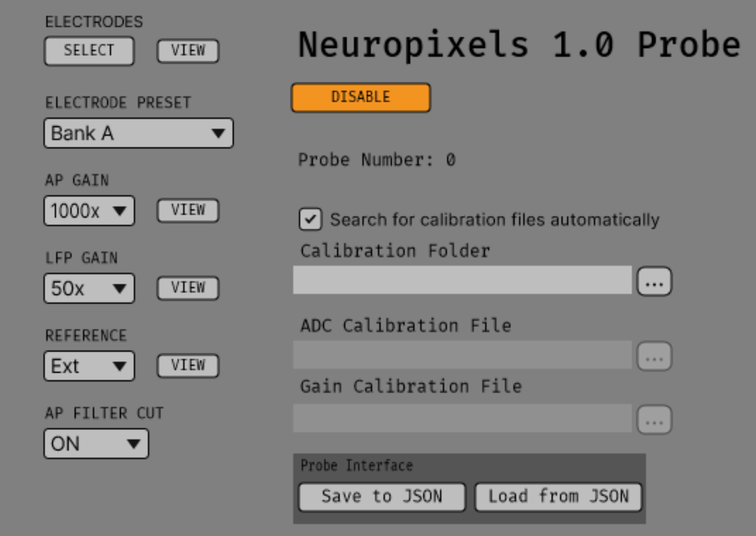
Task: Open the Electrode Preset Bank A dropdown
Action: coord(139,133)
